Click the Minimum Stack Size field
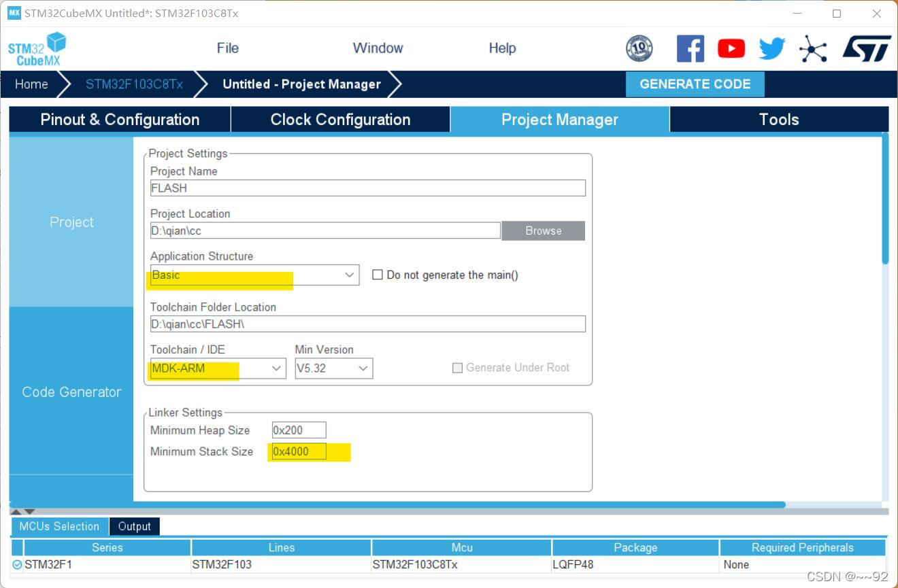898x588 pixels. click(x=299, y=451)
